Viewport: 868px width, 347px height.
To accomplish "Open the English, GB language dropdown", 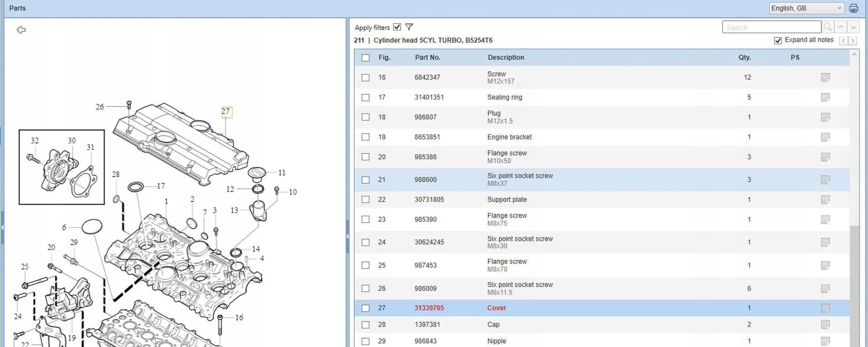I will pos(807,8).
